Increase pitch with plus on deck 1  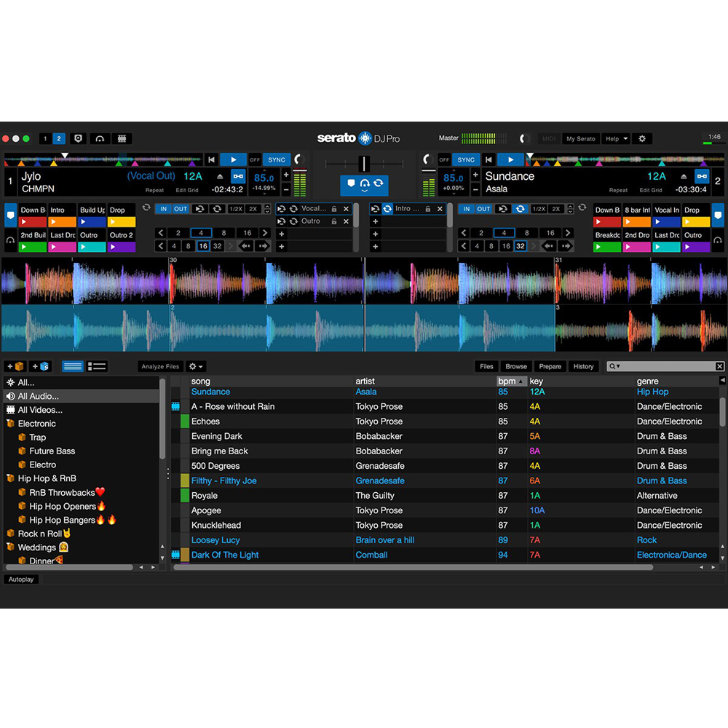(286, 175)
